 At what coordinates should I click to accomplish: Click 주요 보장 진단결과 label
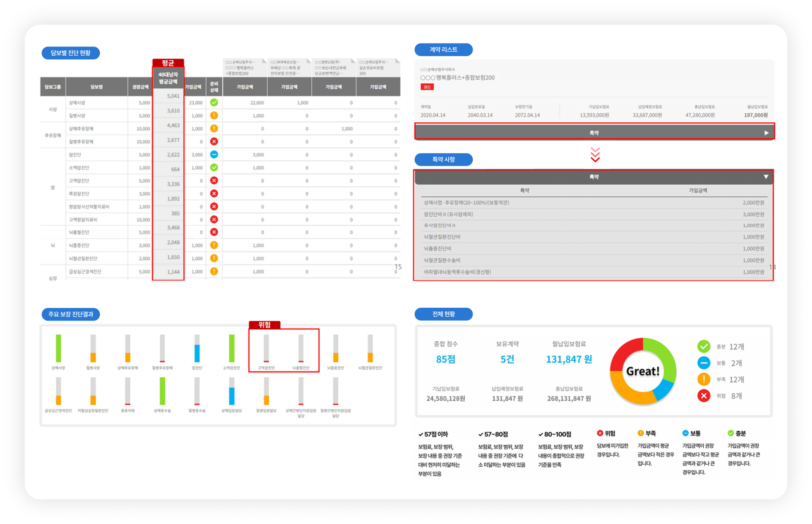(x=71, y=314)
